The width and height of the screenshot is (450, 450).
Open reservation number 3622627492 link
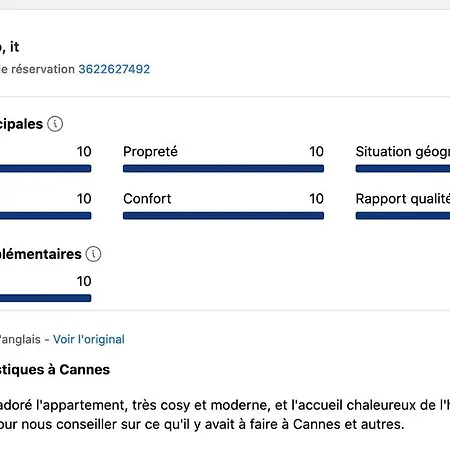tap(114, 69)
